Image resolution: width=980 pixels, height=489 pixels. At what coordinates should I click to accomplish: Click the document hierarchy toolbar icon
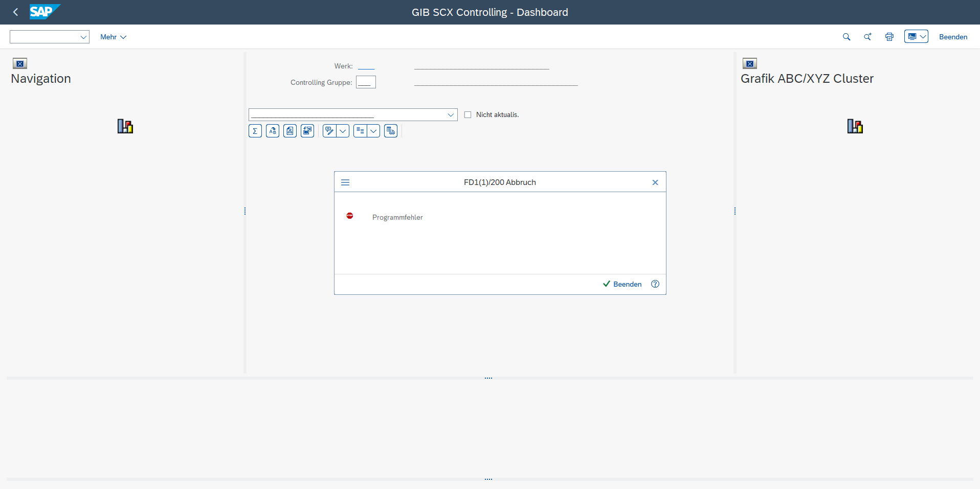(290, 131)
